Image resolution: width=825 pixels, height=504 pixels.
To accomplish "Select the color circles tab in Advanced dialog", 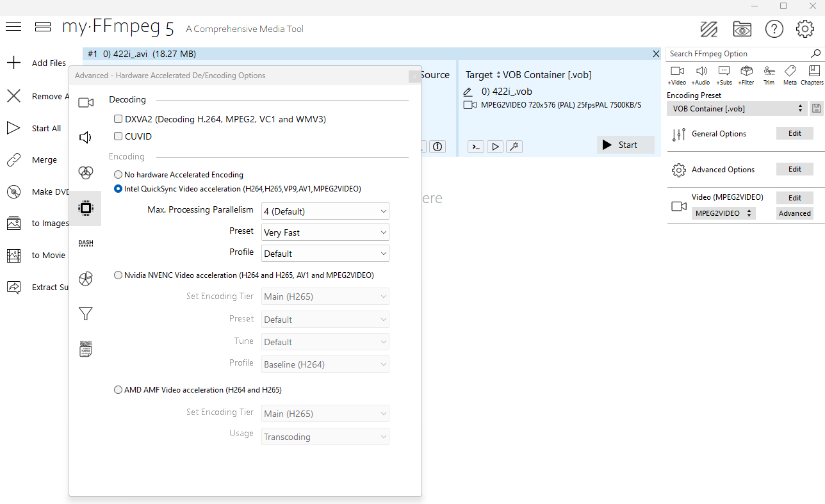I will [86, 172].
